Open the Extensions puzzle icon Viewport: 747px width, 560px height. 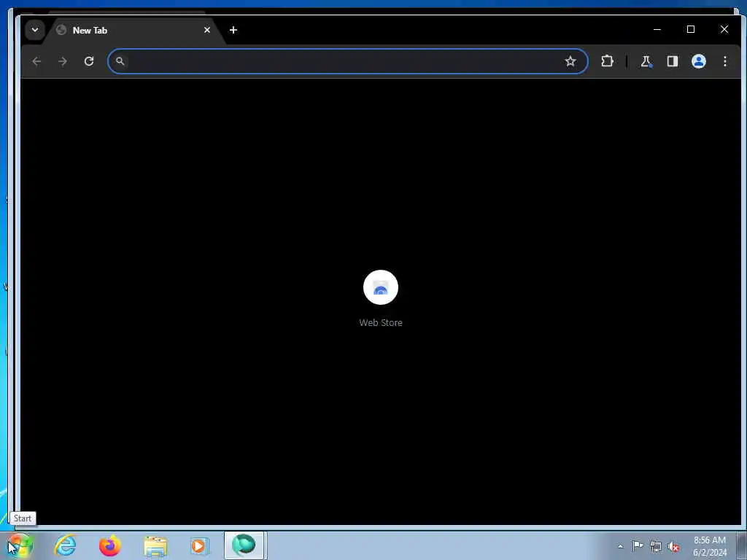click(607, 61)
